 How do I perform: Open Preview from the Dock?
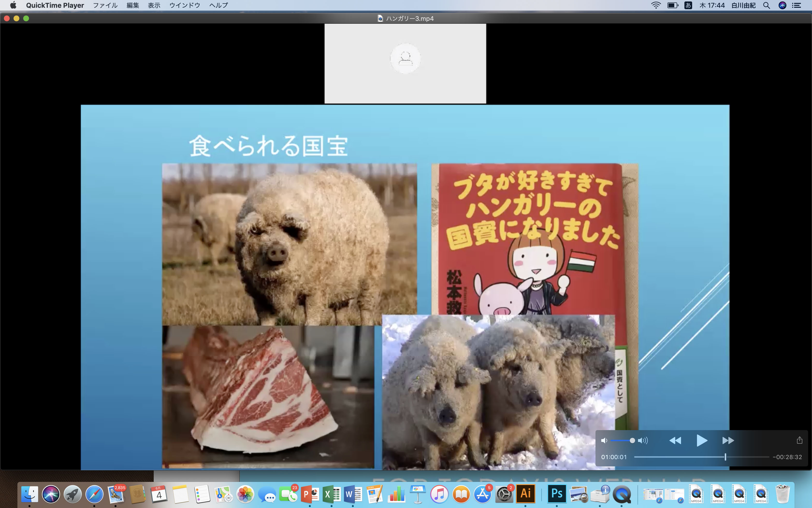coord(579,494)
